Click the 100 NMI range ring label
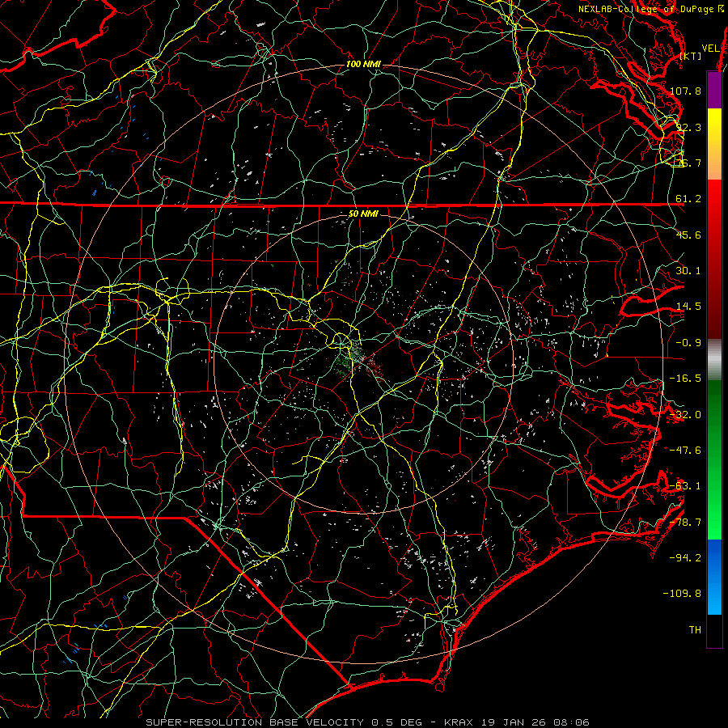Viewport: 728px width, 728px height. (x=363, y=64)
